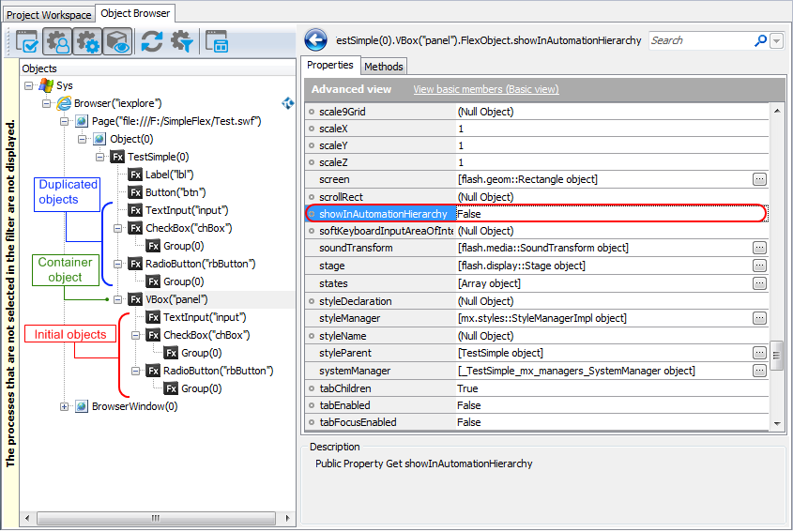Image resolution: width=793 pixels, height=532 pixels.
Task: Click the gear with funnel filter icon
Action: click(181, 41)
